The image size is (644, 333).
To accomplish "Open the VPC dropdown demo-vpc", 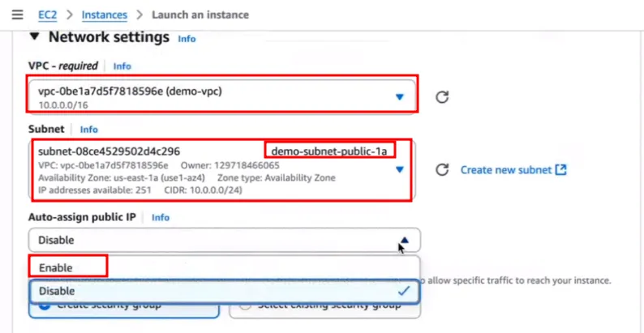I will click(221, 97).
